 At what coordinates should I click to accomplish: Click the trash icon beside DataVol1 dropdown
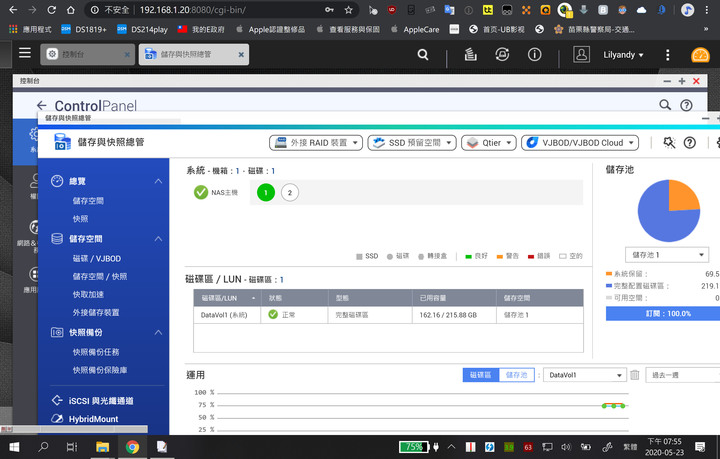point(635,375)
